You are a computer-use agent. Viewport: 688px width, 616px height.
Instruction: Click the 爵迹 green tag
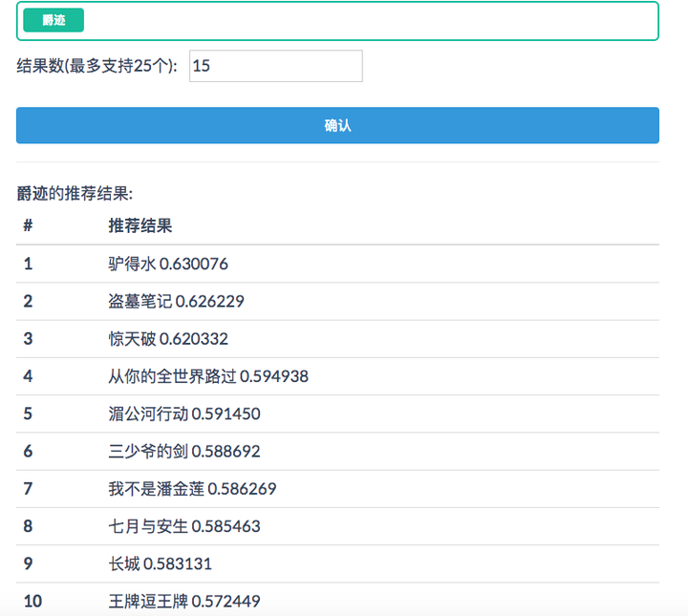[54, 20]
